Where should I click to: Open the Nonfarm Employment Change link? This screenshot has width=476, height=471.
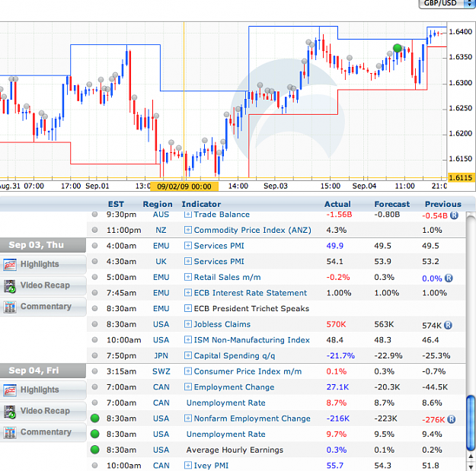coord(252,418)
